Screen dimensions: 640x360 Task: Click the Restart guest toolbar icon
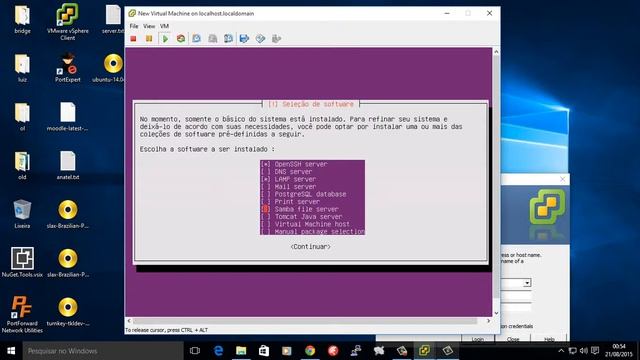tap(181, 39)
